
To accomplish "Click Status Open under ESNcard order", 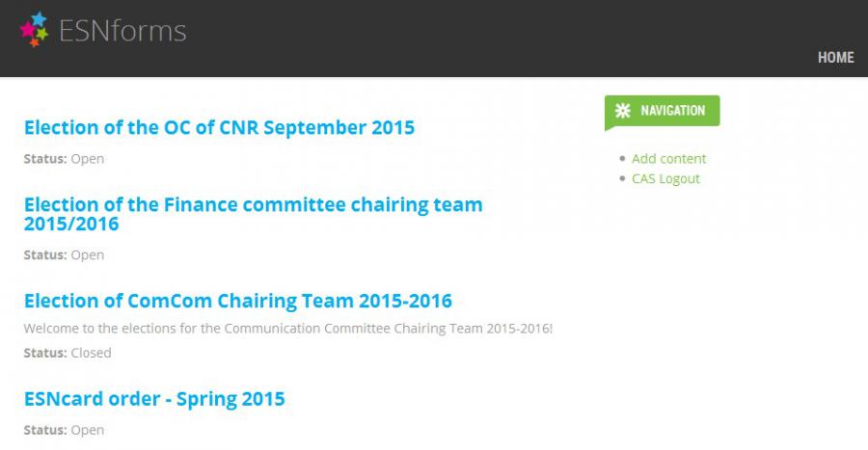I will coord(64,430).
